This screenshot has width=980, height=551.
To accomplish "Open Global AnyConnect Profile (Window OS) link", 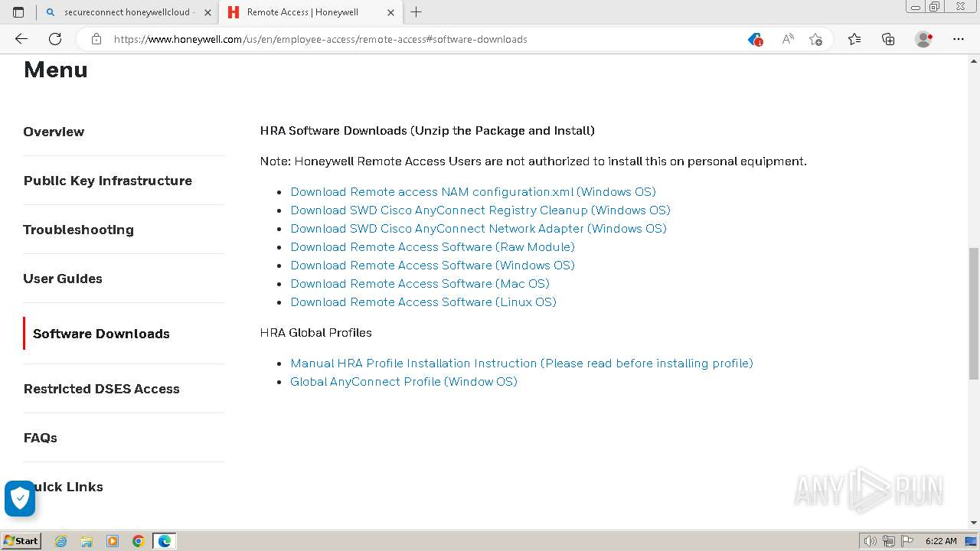I will pyautogui.click(x=403, y=382).
